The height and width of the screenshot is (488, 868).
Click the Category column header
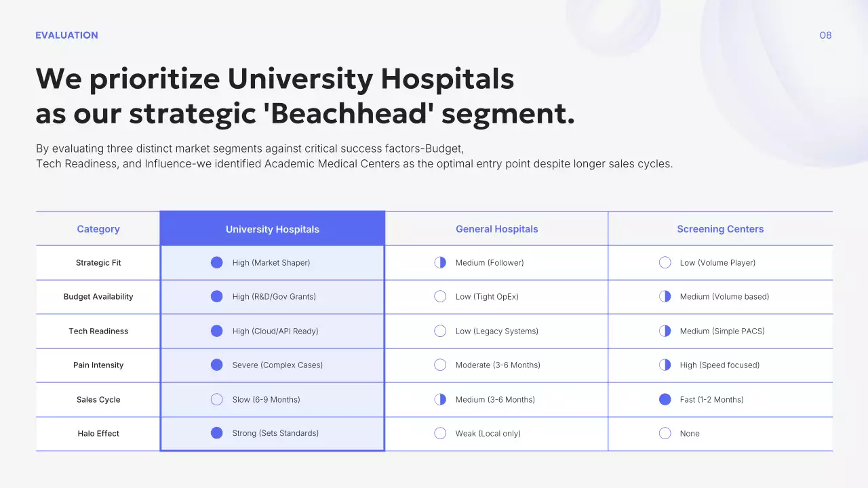pyautogui.click(x=98, y=229)
